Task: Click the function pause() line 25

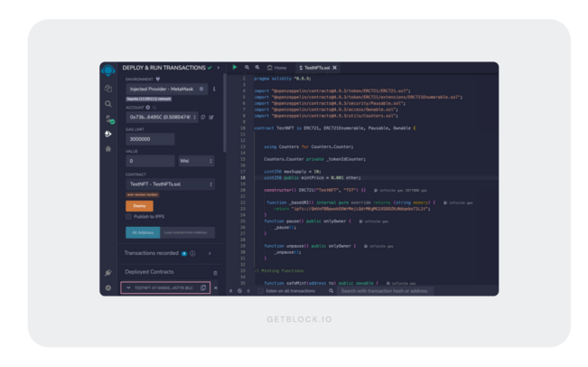Action: click(x=307, y=221)
